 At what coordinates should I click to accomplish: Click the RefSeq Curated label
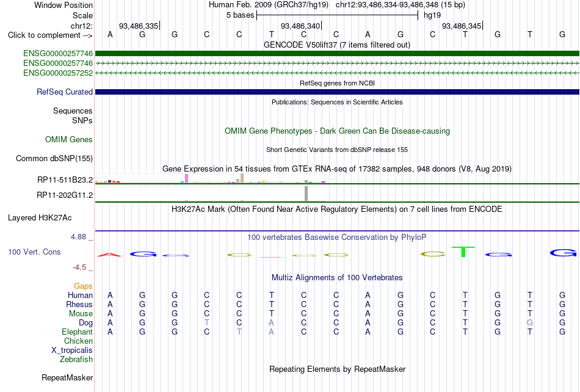click(65, 92)
